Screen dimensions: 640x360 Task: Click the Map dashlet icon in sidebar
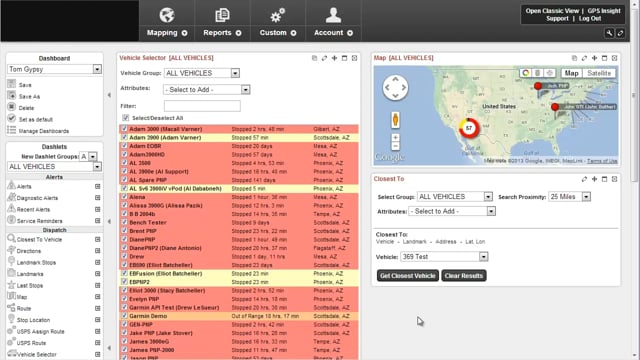11,296
